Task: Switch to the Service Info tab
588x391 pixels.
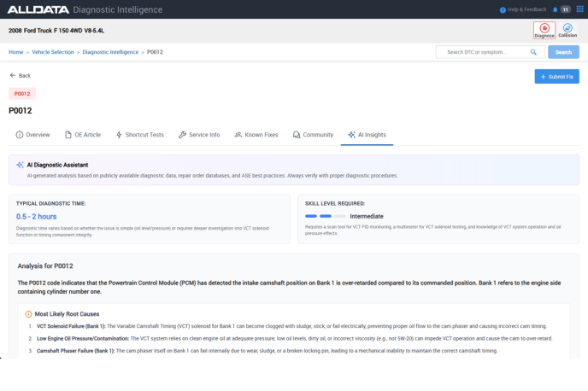Action: coord(199,134)
